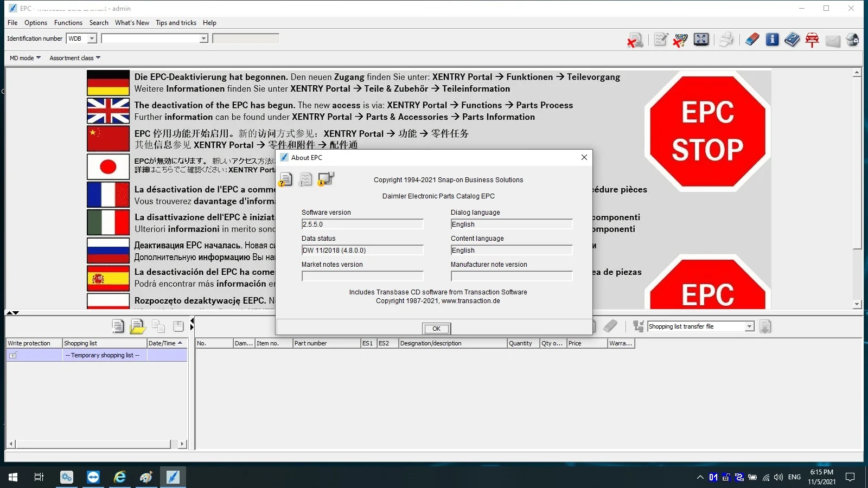Screen dimensions: 868x488
Task: Open the MD mode dropdown
Action: [25, 58]
